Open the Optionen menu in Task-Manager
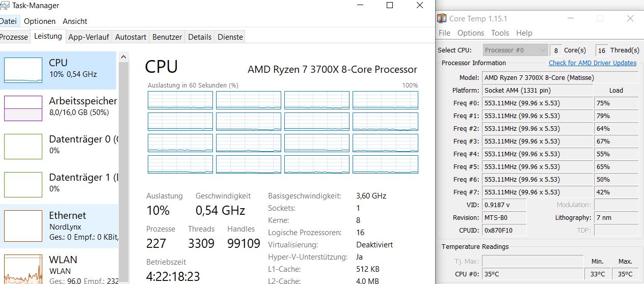 point(40,21)
